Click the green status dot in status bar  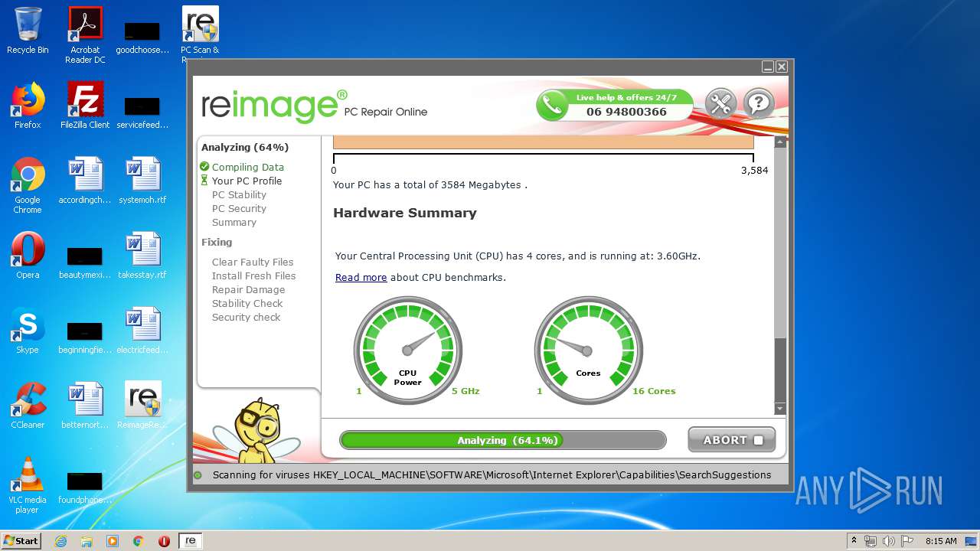[198, 475]
